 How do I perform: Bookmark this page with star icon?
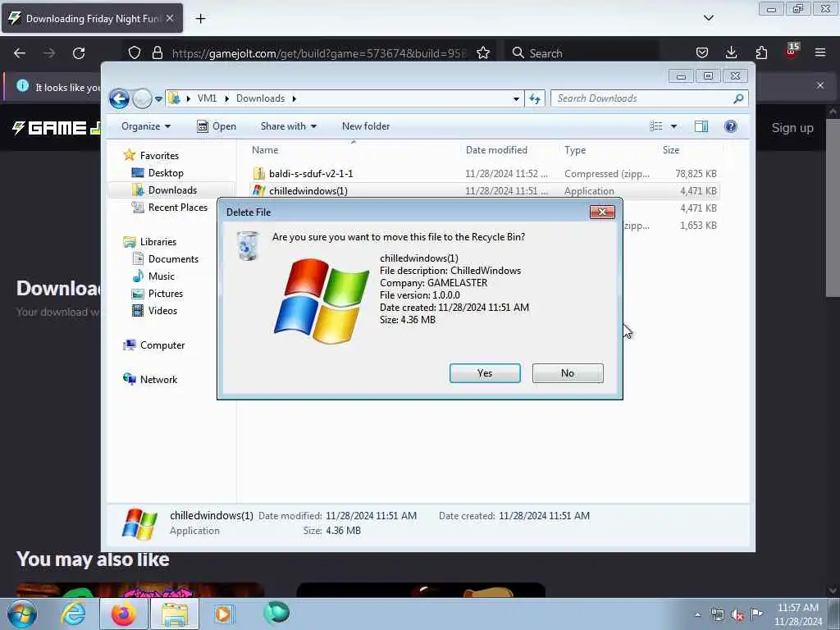[483, 52]
